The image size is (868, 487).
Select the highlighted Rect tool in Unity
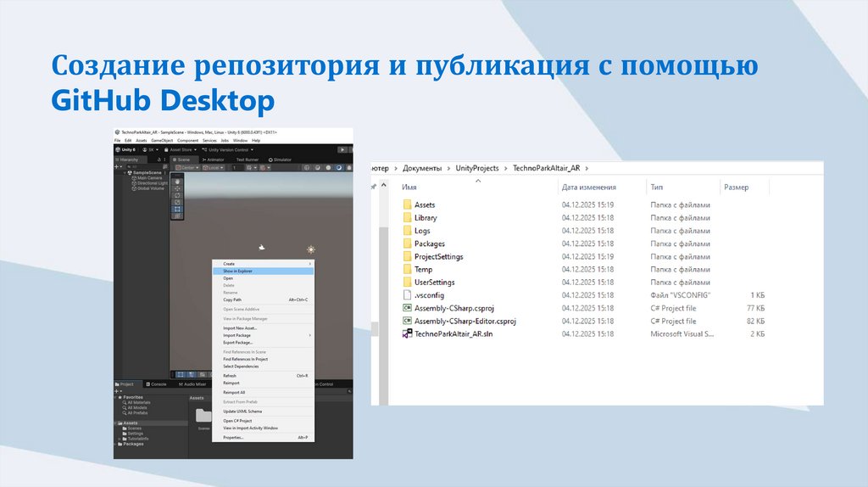tap(177, 209)
